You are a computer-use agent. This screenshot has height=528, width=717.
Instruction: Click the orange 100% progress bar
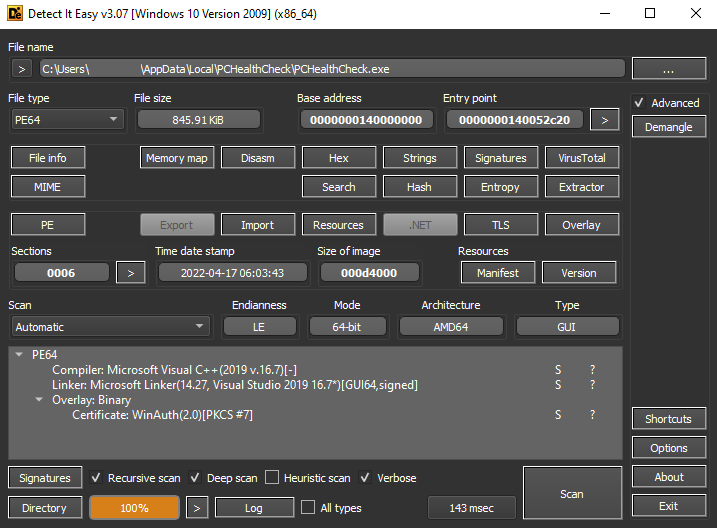134,508
